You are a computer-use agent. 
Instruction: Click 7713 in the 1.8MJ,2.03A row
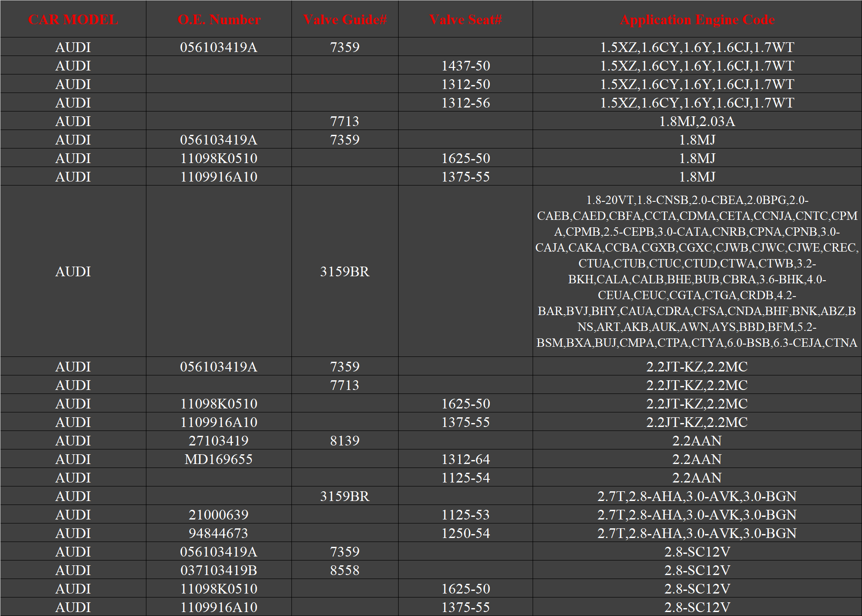[345, 121]
